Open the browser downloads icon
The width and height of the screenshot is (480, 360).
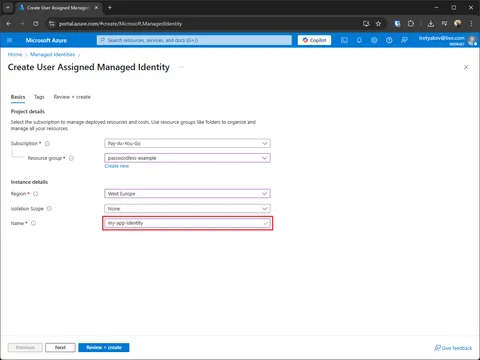431,24
